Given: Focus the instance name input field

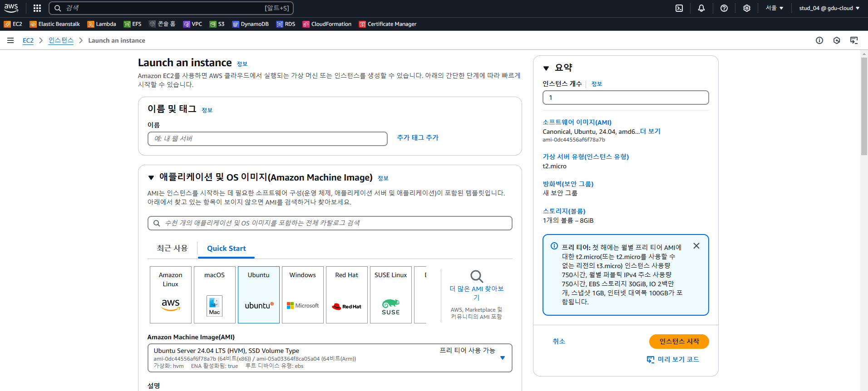Looking at the screenshot, I should tap(267, 139).
